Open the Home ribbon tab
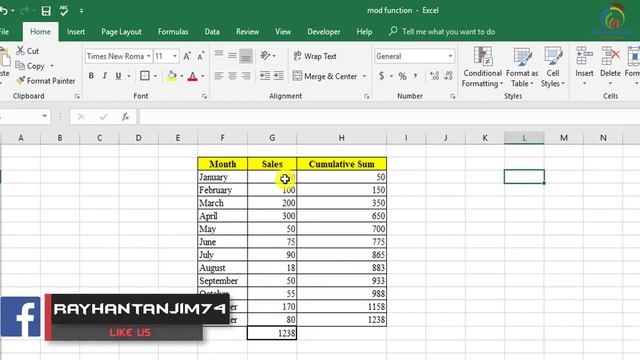640x360 pixels. pos(40,32)
